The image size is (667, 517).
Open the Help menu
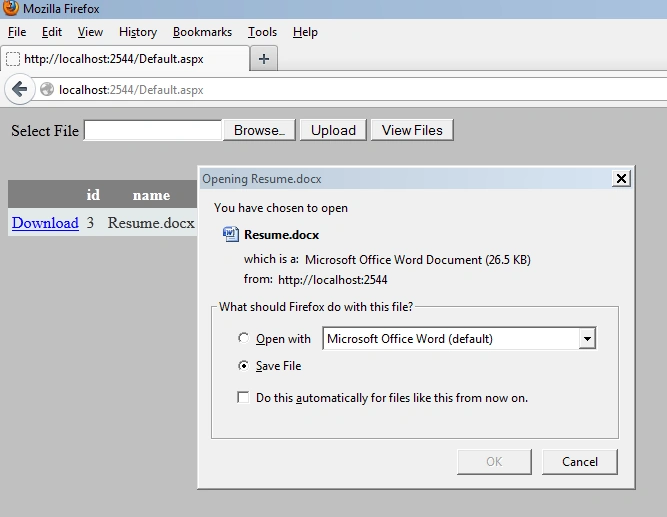(305, 32)
